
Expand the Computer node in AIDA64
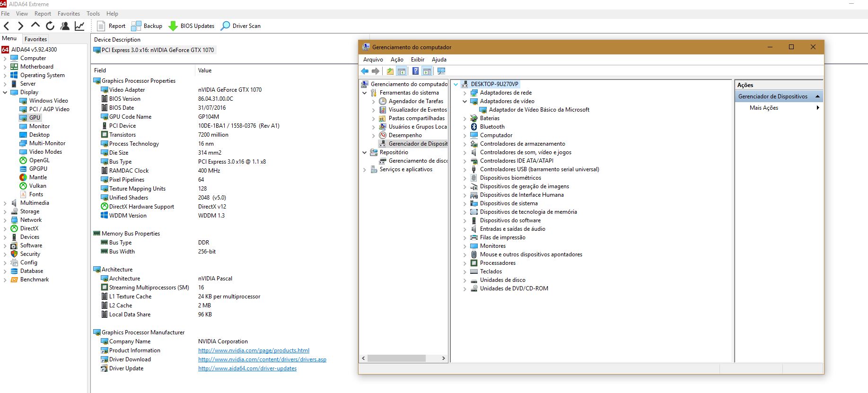pyautogui.click(x=5, y=58)
